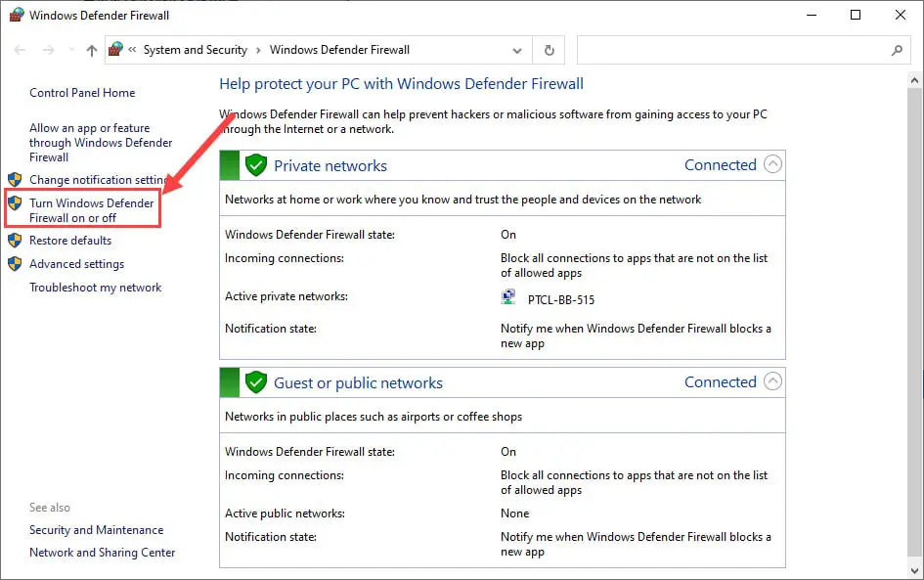Go forward using the forward arrow

[x=49, y=50]
